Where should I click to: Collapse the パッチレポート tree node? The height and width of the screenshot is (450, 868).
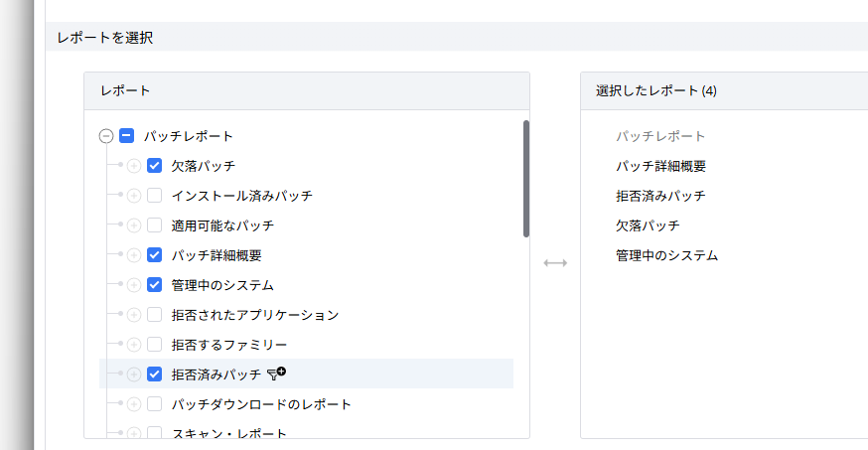coord(106,136)
